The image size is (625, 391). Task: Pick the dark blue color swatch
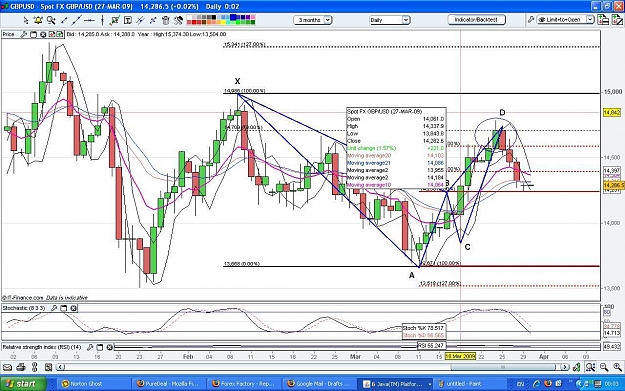click(233, 18)
